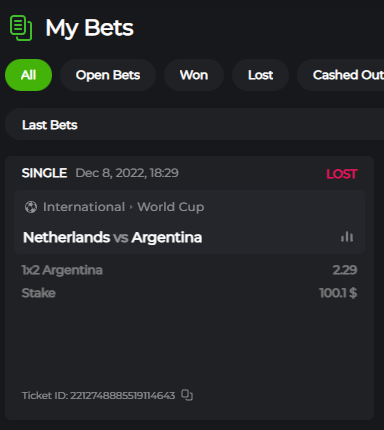This screenshot has height=430, width=384.
Task: Click the LOST status label
Action: point(342,174)
